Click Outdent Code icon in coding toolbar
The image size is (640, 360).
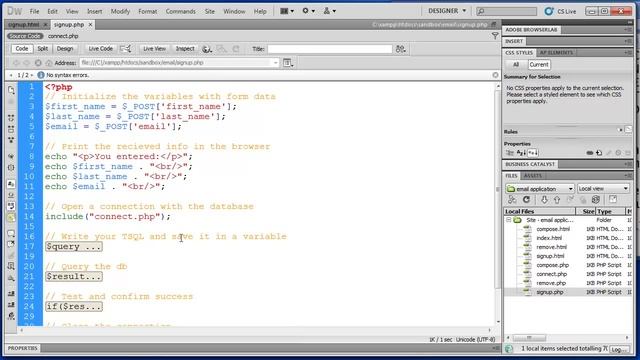11,304
